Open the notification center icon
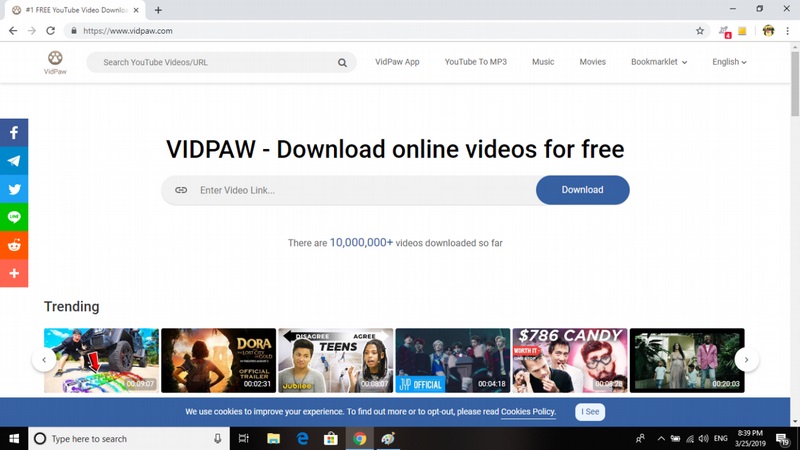800x450 pixels. pos(783,439)
